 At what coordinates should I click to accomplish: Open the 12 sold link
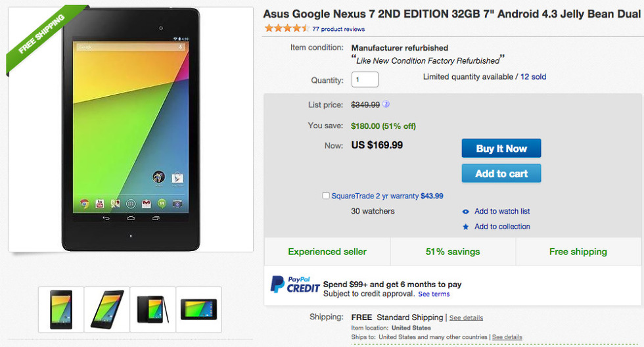pyautogui.click(x=533, y=77)
